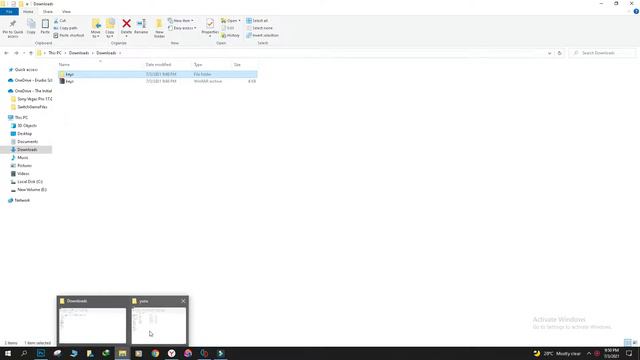The image size is (640, 360).
Task: Click Select all in ribbon
Action: point(257,20)
